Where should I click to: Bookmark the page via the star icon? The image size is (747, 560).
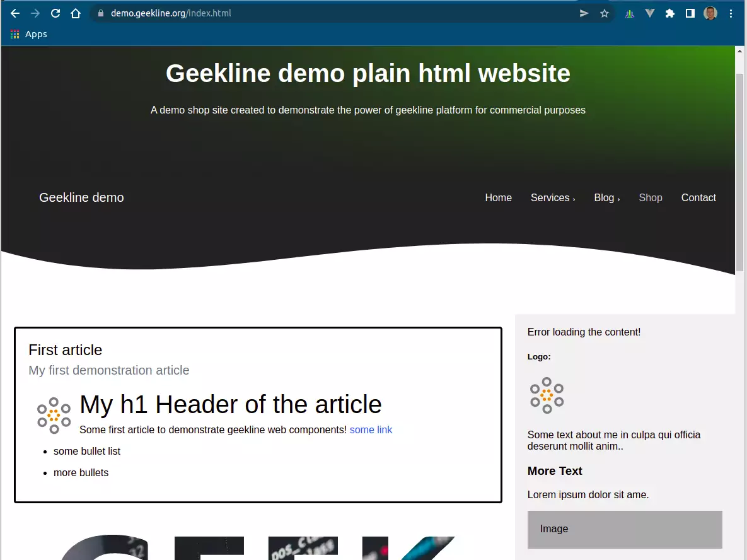[x=604, y=13]
